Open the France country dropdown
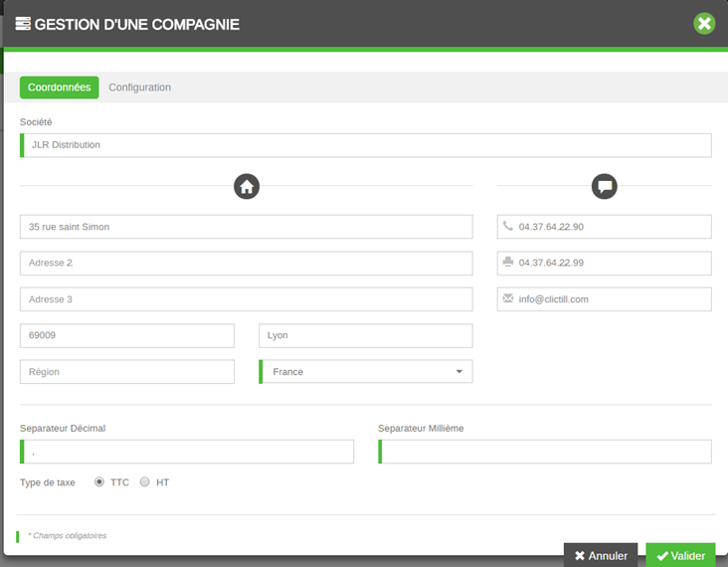This screenshot has height=567, width=728. pyautogui.click(x=365, y=371)
